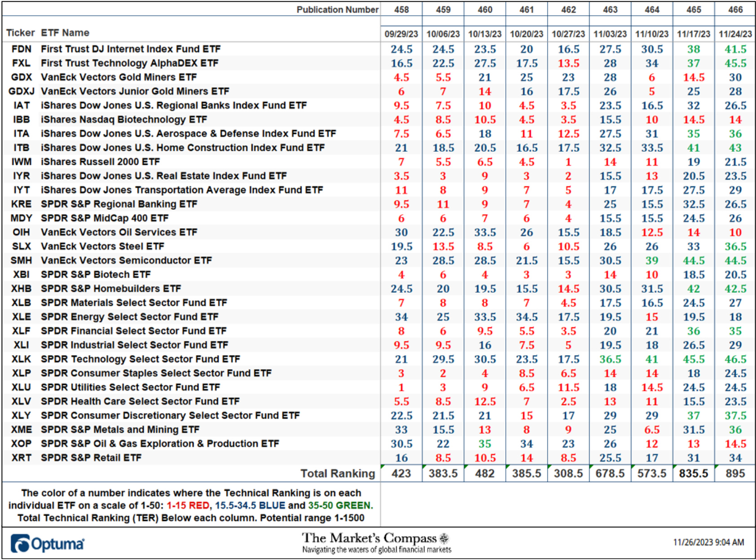Click 'Navigating the waters' tagline text
The width and height of the screenshot is (756, 560).
point(376,550)
